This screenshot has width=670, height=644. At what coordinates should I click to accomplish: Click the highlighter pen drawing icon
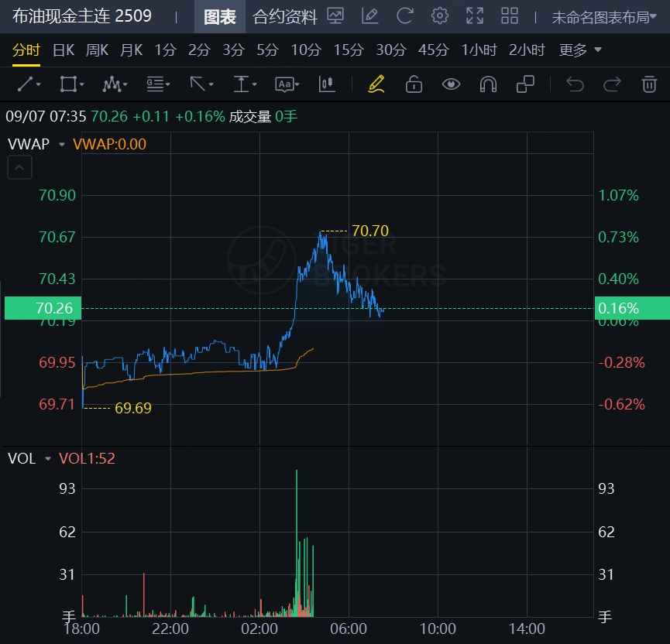(376, 84)
